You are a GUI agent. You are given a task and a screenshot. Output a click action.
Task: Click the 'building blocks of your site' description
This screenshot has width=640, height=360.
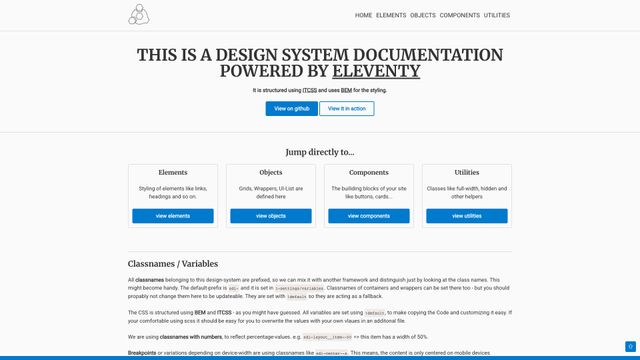369,193
